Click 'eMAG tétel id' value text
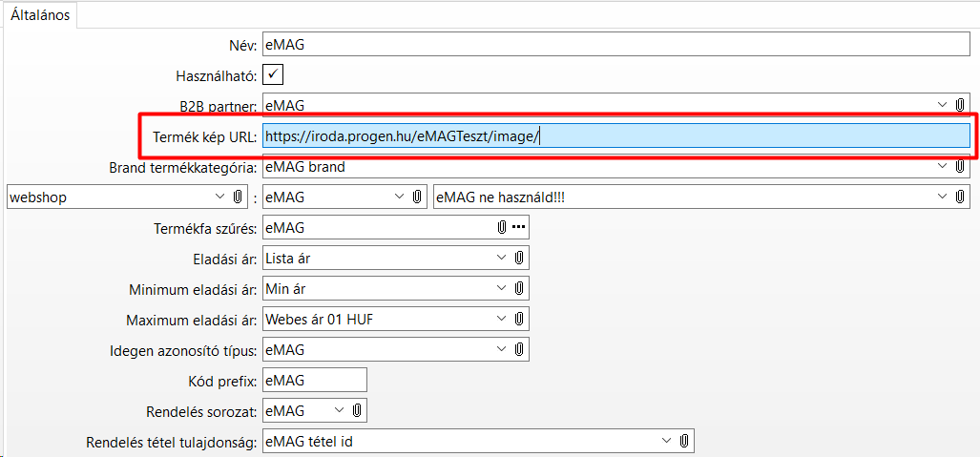980x457 pixels. tap(309, 441)
